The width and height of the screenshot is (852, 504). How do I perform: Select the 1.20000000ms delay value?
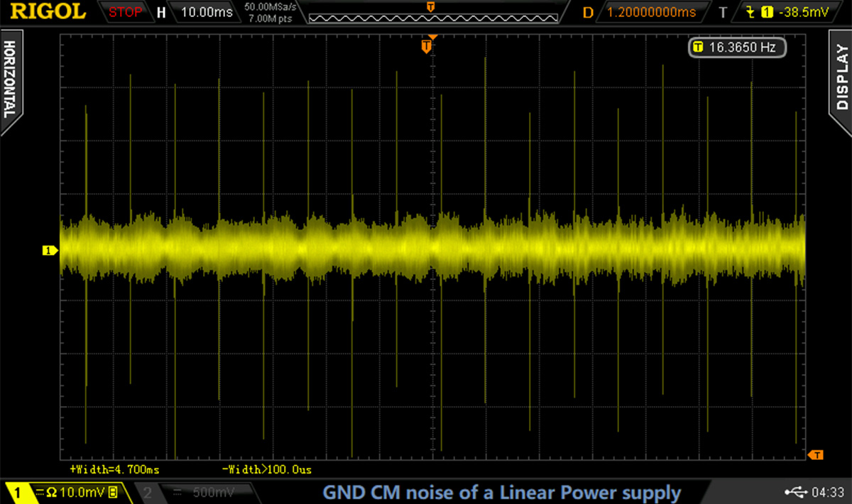652,12
